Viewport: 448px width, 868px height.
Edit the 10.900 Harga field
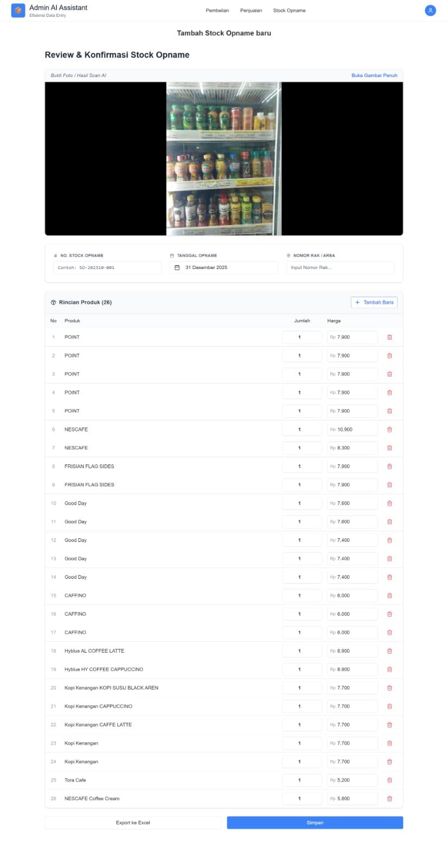353,430
